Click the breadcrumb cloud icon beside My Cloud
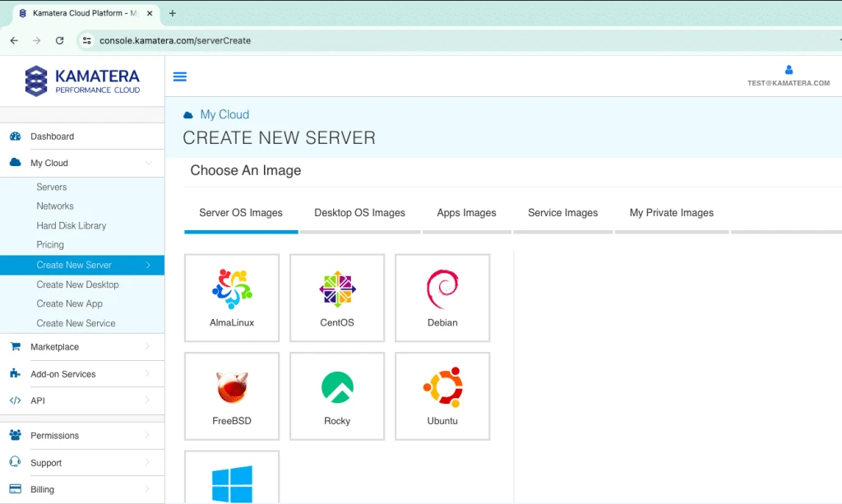Screen dimensions: 842x504 (x=188, y=115)
